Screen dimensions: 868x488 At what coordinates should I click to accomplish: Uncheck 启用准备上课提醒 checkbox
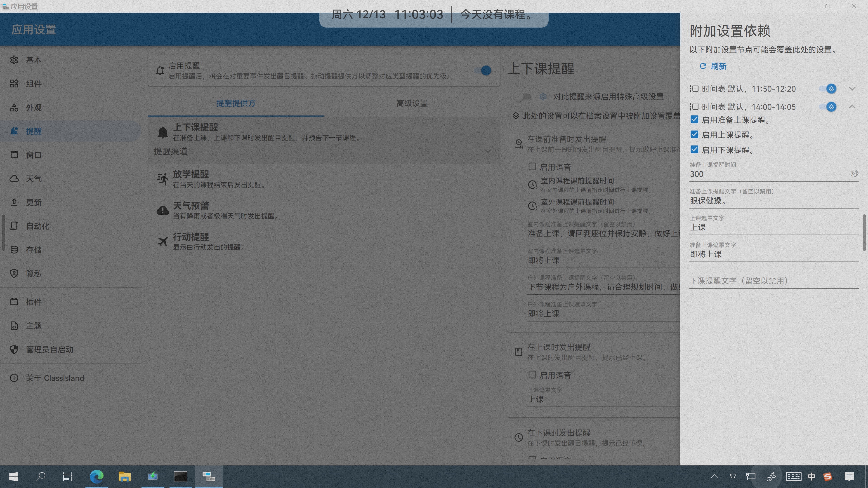tap(694, 120)
